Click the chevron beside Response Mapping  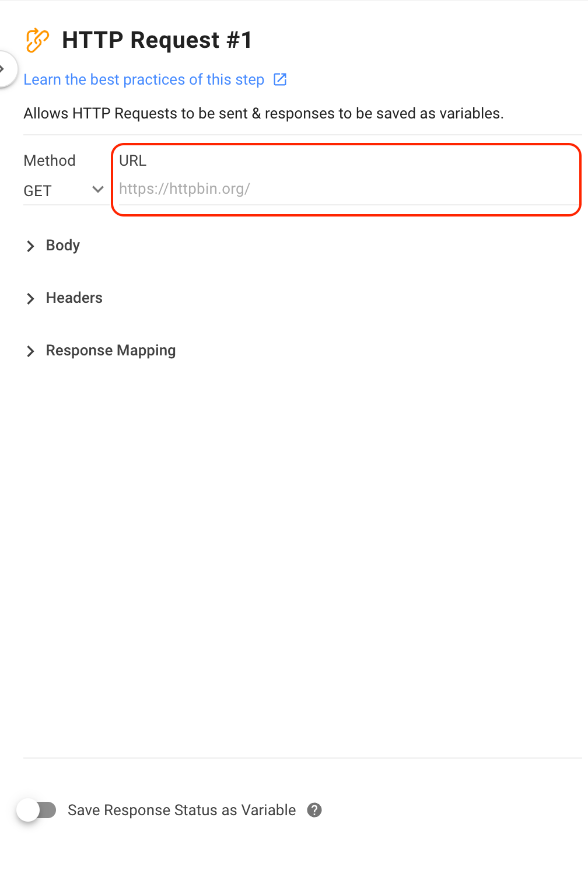click(x=30, y=351)
